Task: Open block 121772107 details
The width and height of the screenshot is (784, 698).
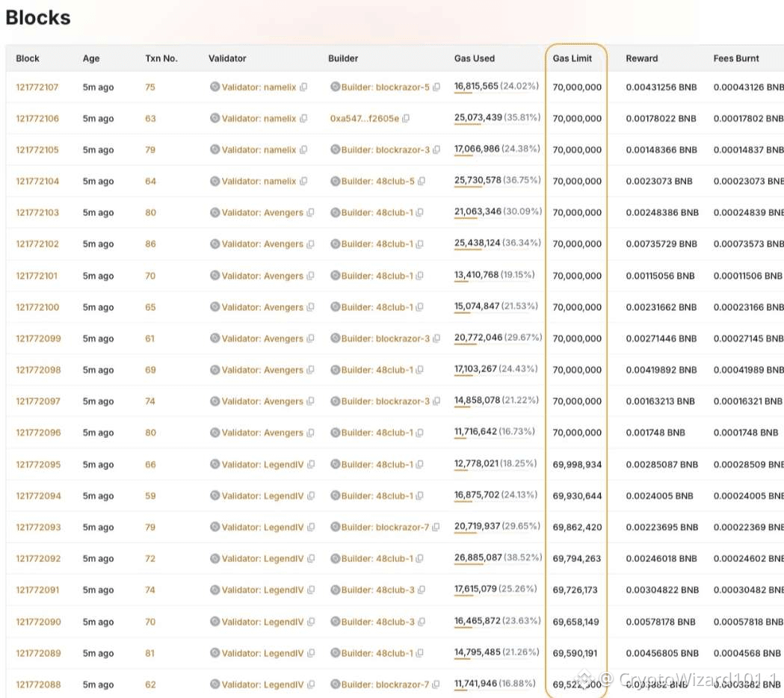Action: (37, 87)
